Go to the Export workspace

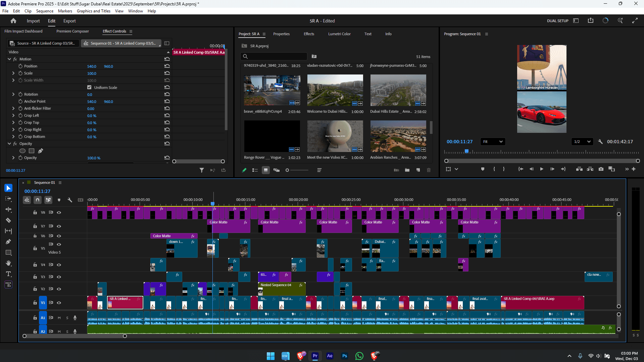point(69,21)
